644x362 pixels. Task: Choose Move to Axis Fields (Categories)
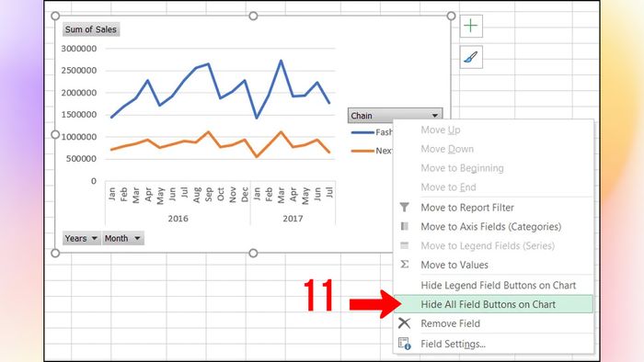pos(493,226)
